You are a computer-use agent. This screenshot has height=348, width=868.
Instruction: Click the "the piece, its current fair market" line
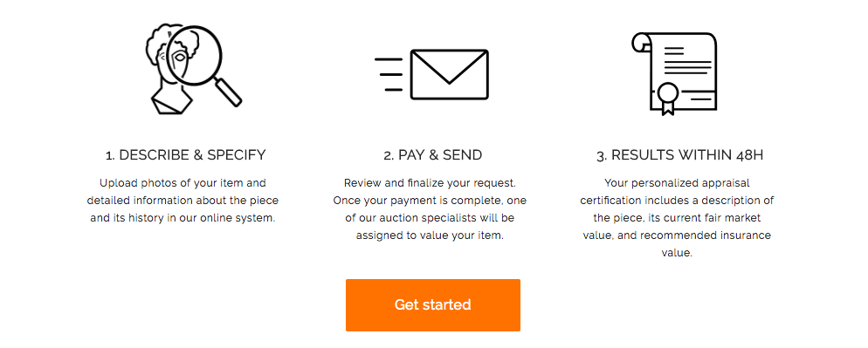(x=677, y=218)
